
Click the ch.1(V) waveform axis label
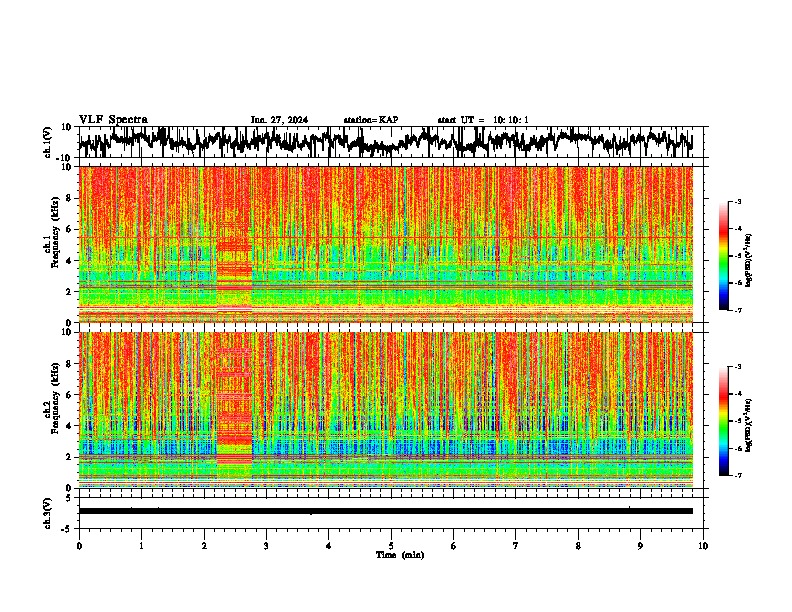pyautogui.click(x=49, y=142)
